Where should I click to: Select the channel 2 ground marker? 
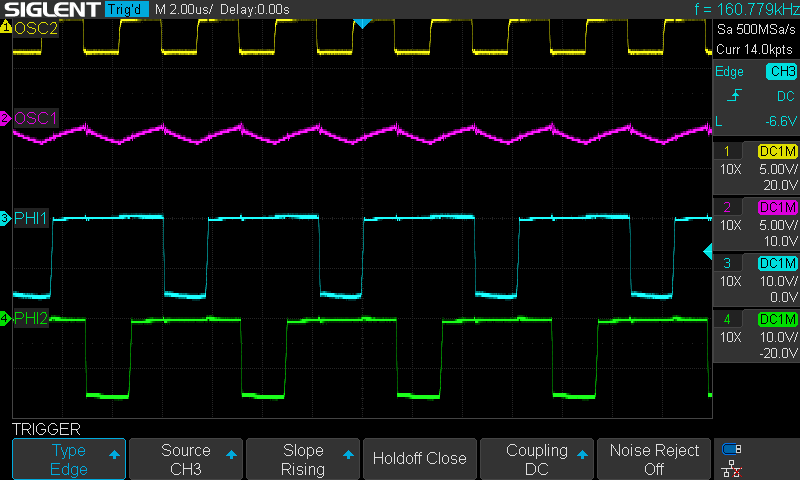point(6,118)
